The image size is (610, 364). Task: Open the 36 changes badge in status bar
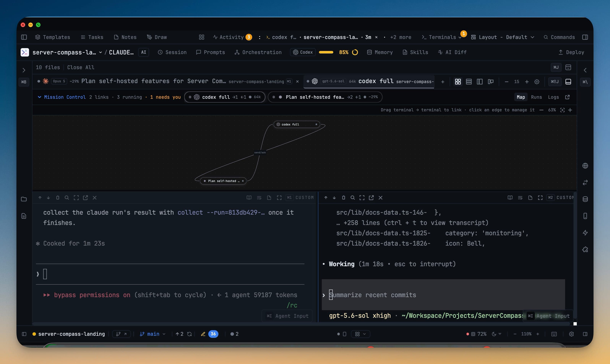pyautogui.click(x=213, y=334)
